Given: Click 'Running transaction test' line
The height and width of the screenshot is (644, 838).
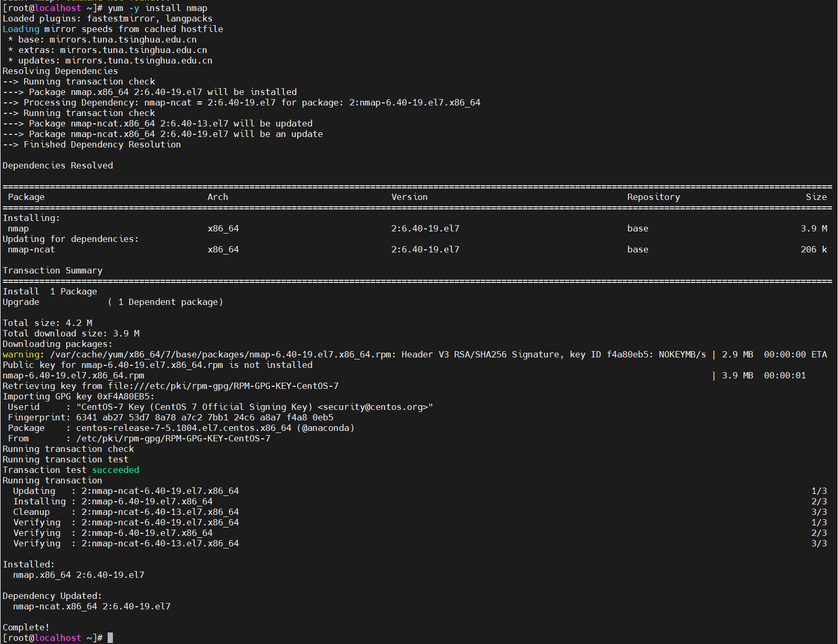Looking at the screenshot, I should (66, 459).
